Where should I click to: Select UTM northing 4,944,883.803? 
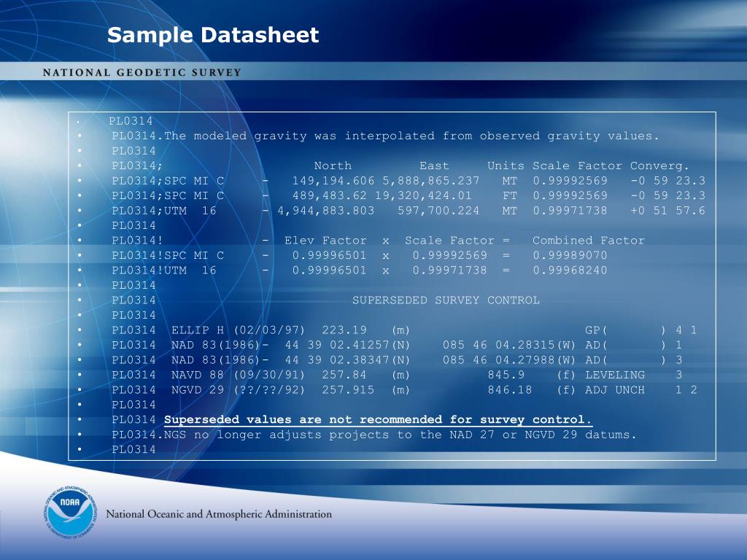click(326, 211)
